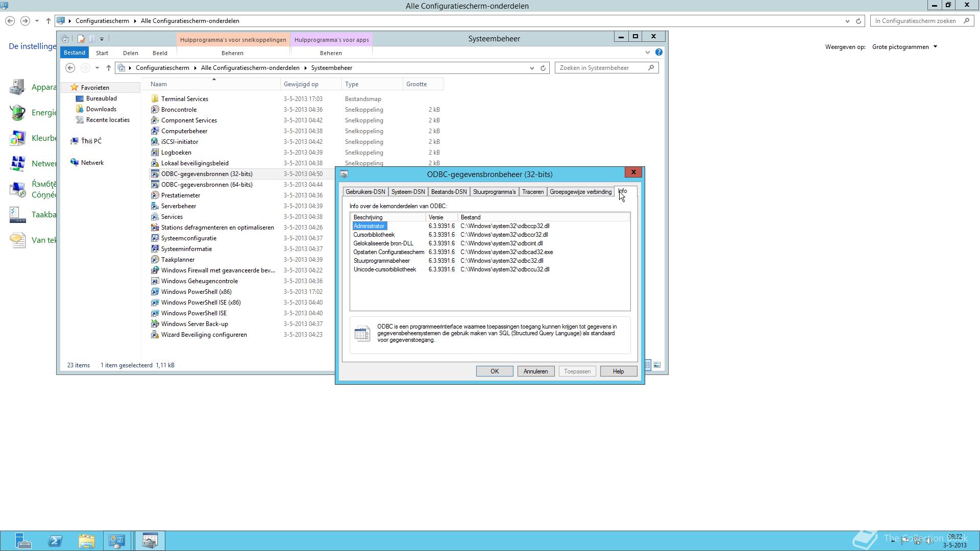980x551 pixels.
Task: Click Help button in ODBC dialog
Action: pyautogui.click(x=618, y=371)
